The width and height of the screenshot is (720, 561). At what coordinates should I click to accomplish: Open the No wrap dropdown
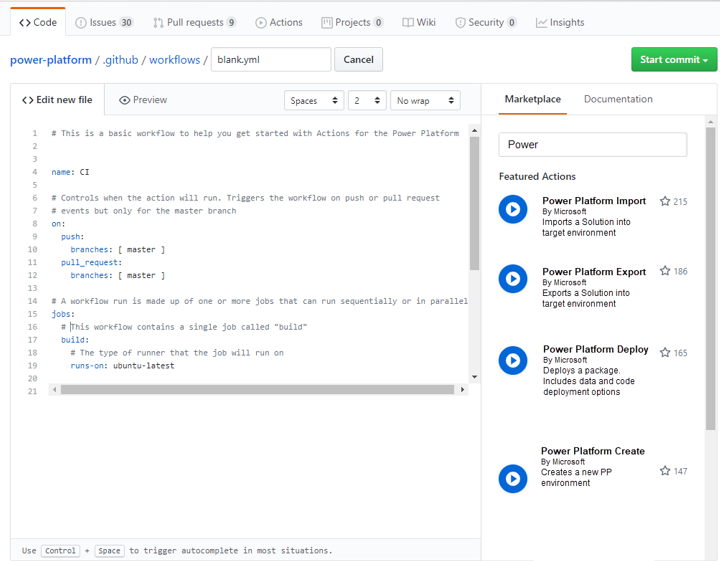point(425,101)
